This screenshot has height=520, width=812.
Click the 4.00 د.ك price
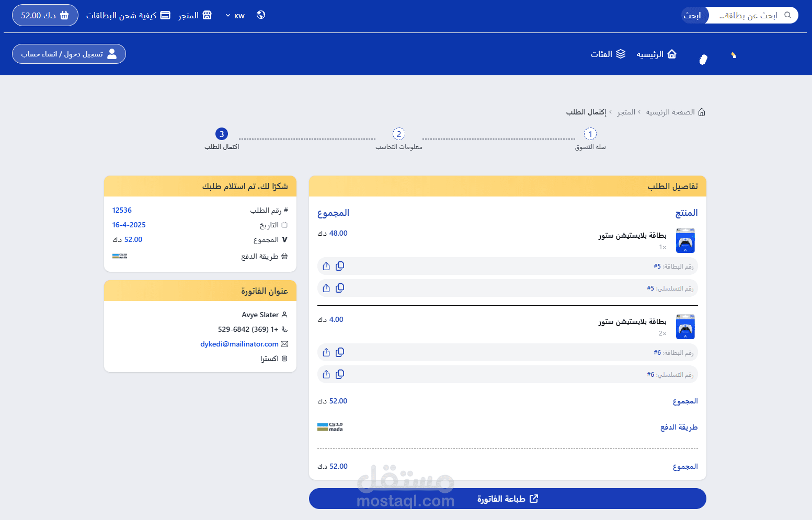pyautogui.click(x=330, y=319)
